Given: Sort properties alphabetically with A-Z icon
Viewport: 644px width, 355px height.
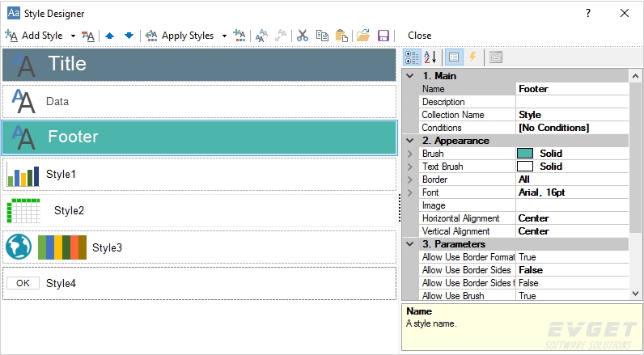Looking at the screenshot, I should click(x=430, y=57).
